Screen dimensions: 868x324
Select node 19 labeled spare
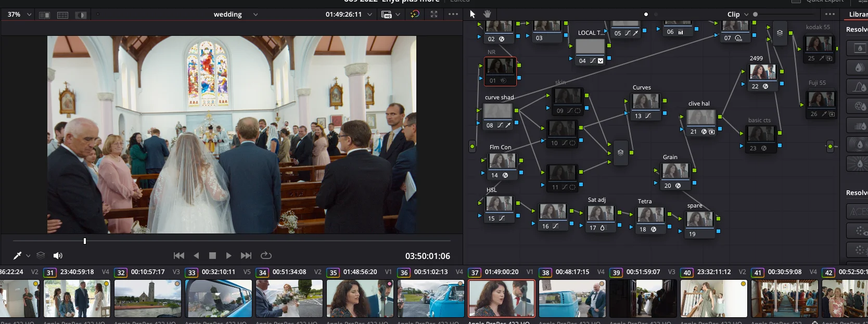tap(700, 225)
